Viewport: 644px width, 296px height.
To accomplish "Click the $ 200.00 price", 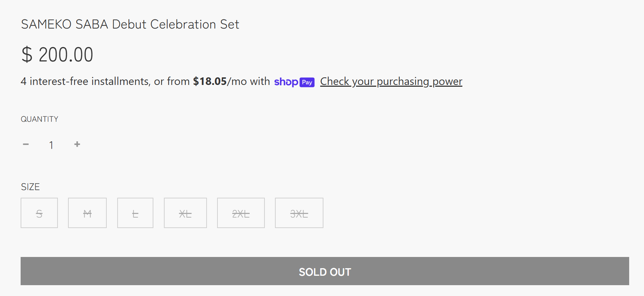I will pos(57,55).
